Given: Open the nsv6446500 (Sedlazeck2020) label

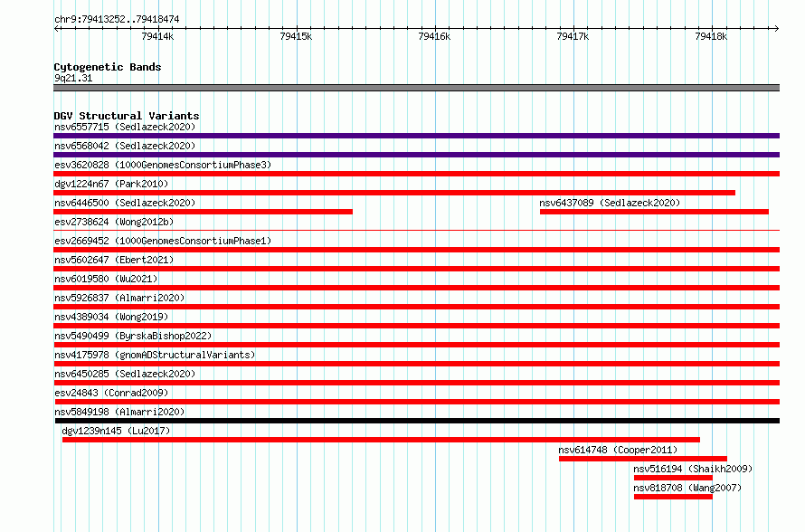Looking at the screenshot, I should (x=125, y=203).
